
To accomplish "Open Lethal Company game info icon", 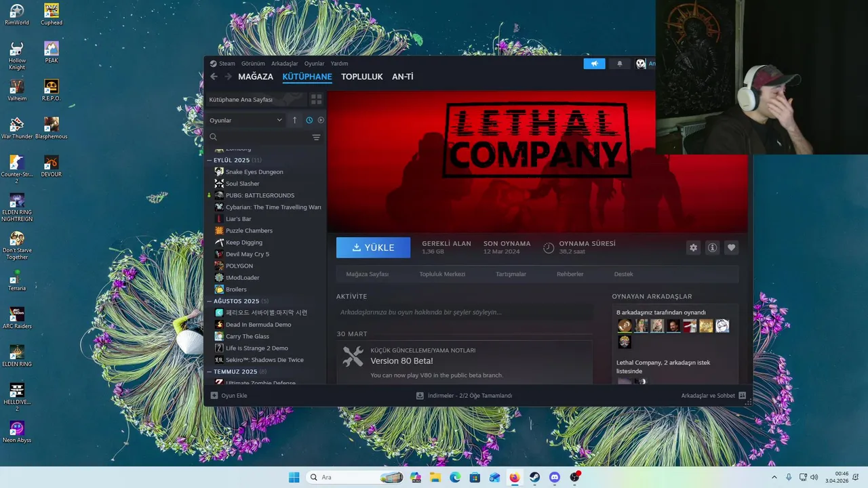I will 712,247.
